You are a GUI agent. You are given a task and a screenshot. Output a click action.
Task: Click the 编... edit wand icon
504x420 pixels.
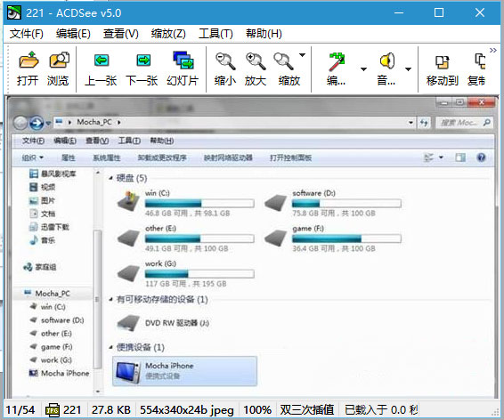[x=337, y=61]
